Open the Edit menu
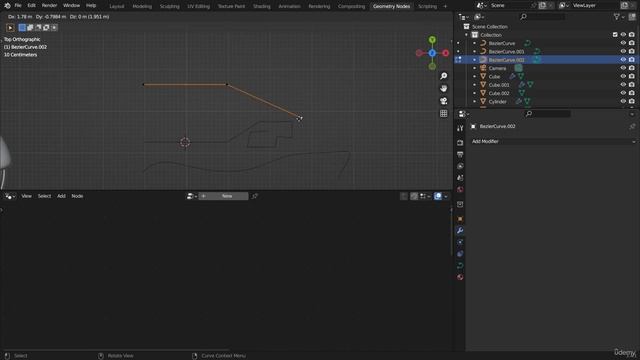 (x=31, y=6)
